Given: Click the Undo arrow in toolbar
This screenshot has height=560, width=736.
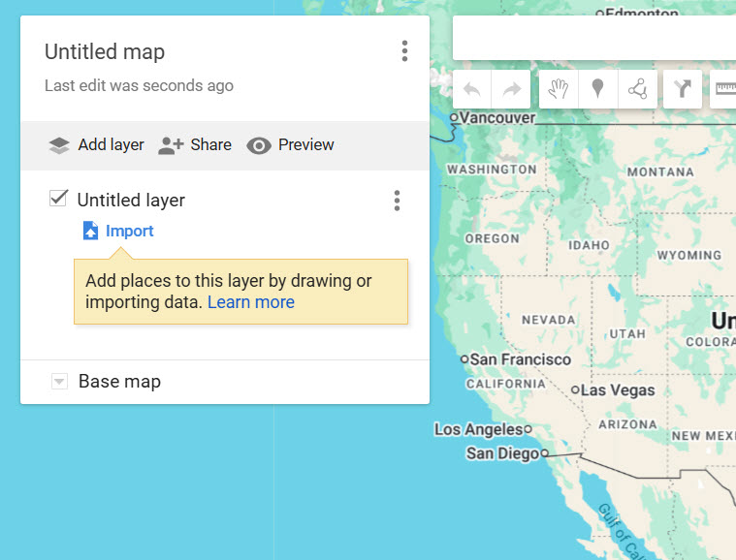Looking at the screenshot, I should (471, 89).
